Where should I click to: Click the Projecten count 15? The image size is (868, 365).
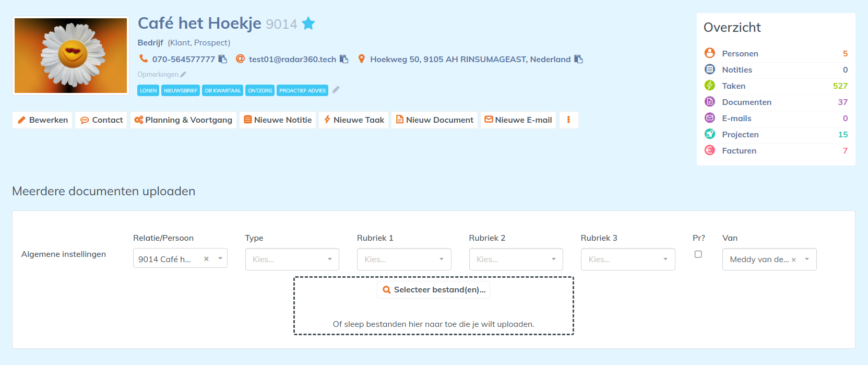click(843, 134)
